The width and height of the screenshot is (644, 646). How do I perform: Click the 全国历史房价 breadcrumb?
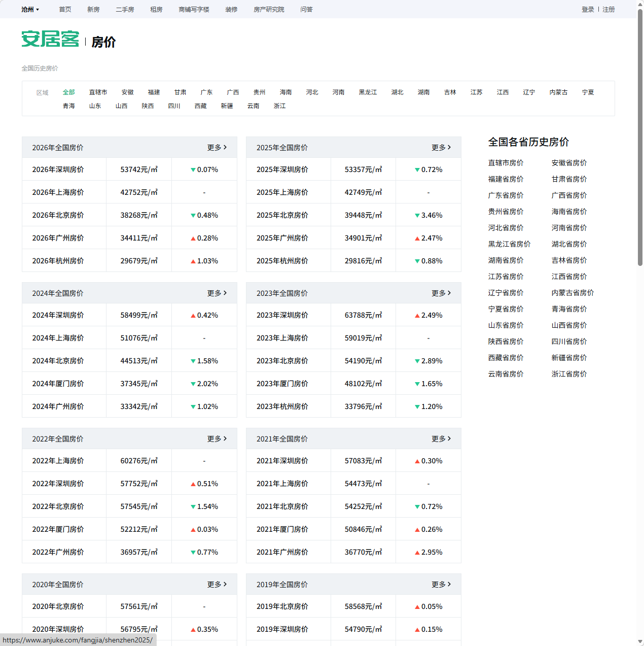point(40,69)
